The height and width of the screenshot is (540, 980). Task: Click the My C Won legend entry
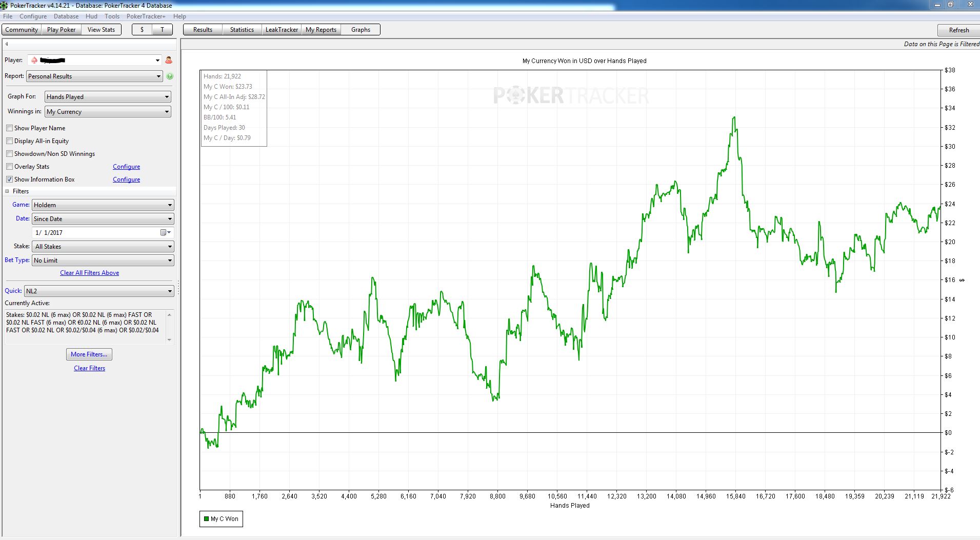click(221, 518)
